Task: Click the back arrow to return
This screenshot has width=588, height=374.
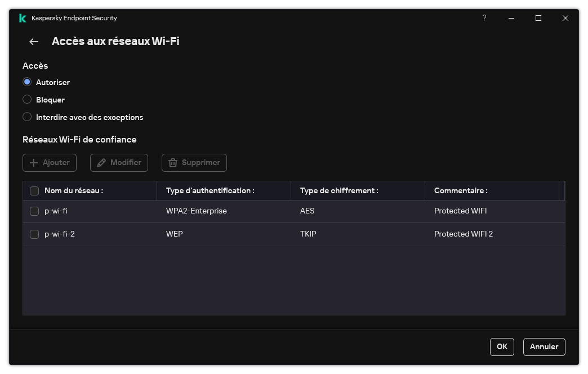Action: (33, 41)
